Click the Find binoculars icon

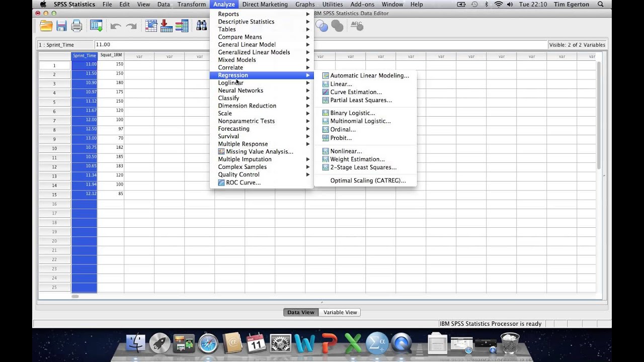(x=202, y=26)
